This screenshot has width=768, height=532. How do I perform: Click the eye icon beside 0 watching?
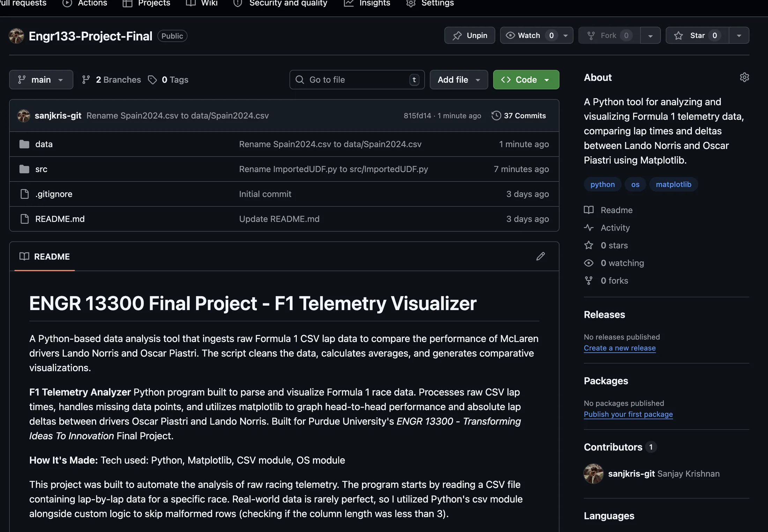pos(589,263)
